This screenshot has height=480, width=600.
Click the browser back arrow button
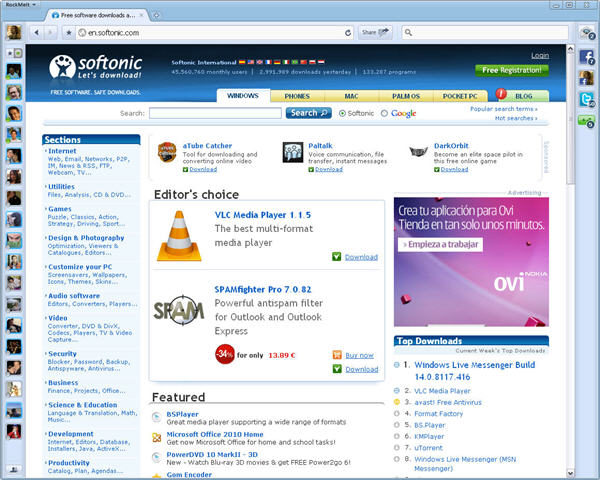click(38, 33)
